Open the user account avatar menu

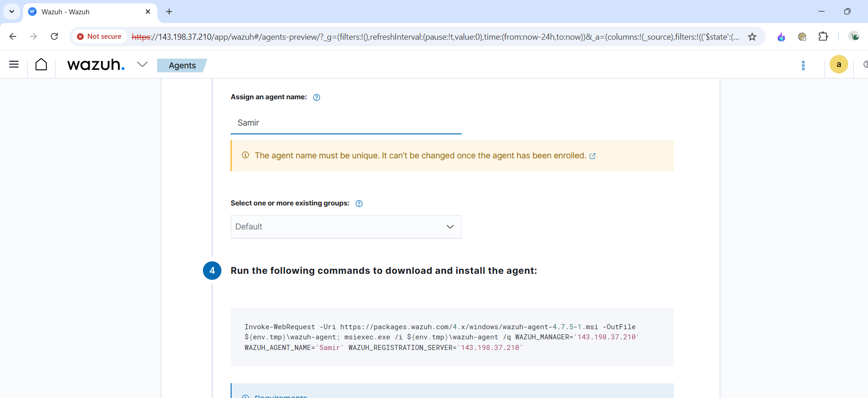[839, 65]
